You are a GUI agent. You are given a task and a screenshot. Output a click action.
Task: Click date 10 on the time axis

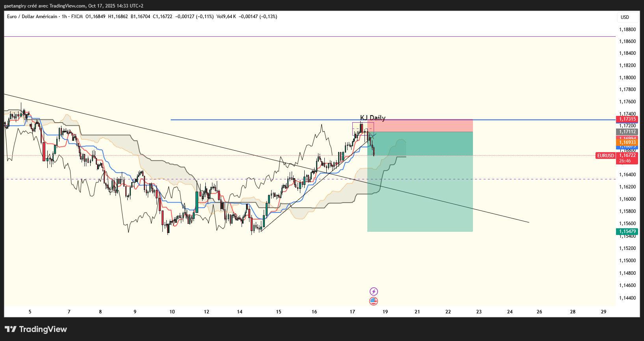click(172, 312)
